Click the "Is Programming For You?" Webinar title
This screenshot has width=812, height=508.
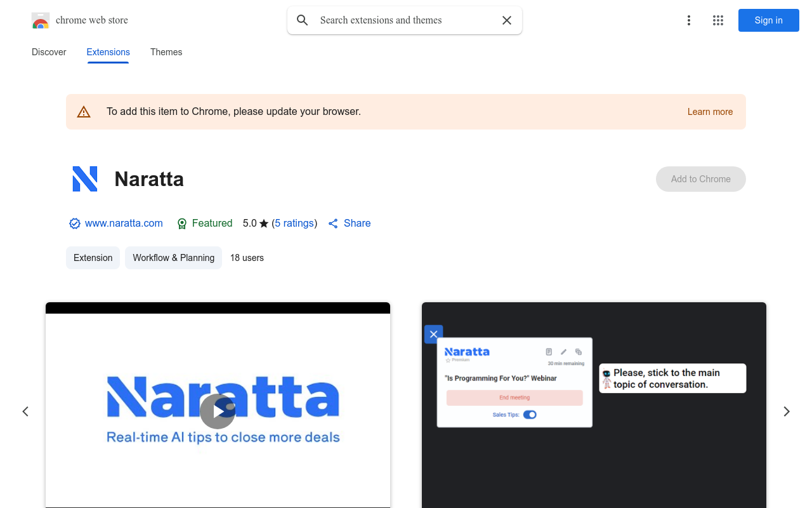(501, 378)
